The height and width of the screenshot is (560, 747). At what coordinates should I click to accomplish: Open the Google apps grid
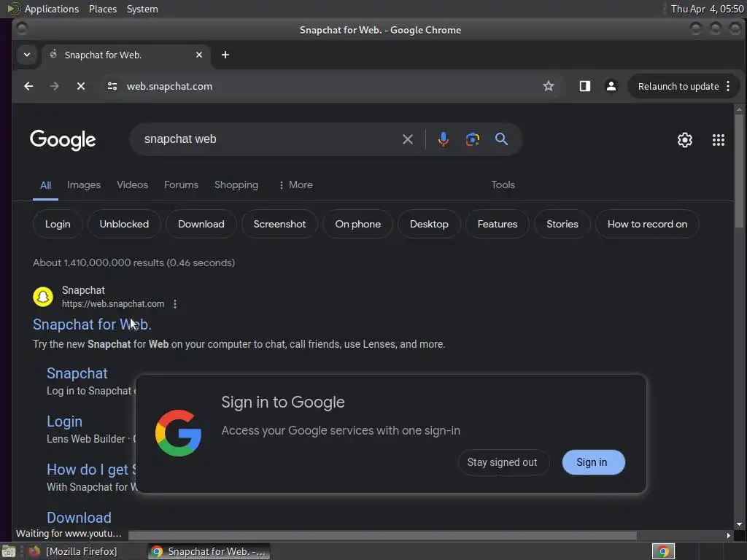pos(719,140)
